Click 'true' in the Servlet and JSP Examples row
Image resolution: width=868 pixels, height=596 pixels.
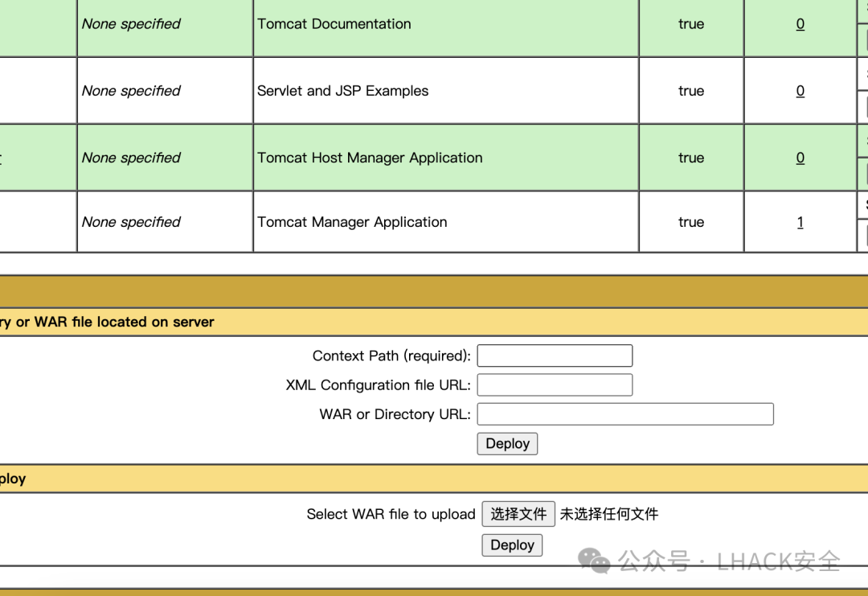pyautogui.click(x=691, y=91)
